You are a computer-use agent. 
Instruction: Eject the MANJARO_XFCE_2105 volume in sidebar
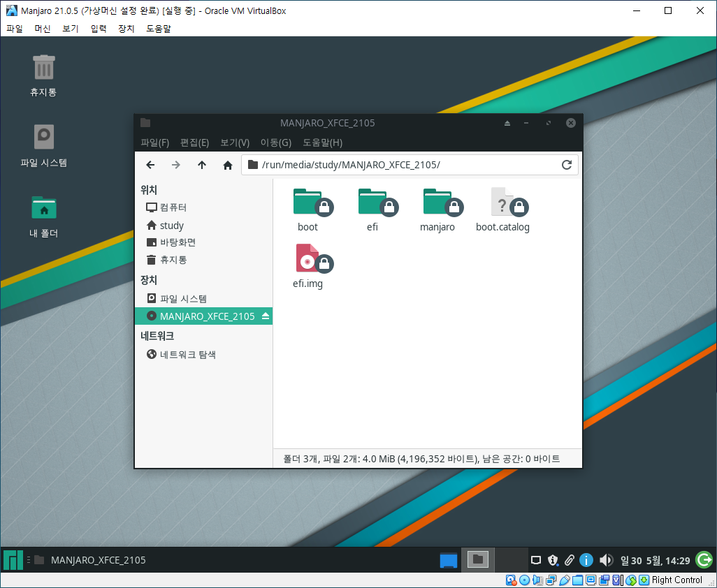coord(266,316)
